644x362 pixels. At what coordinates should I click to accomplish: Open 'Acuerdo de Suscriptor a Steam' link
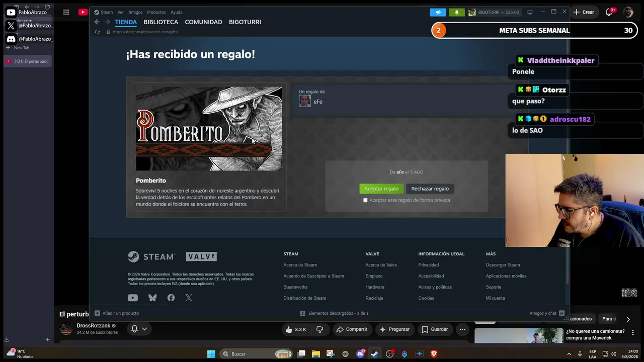(x=313, y=276)
